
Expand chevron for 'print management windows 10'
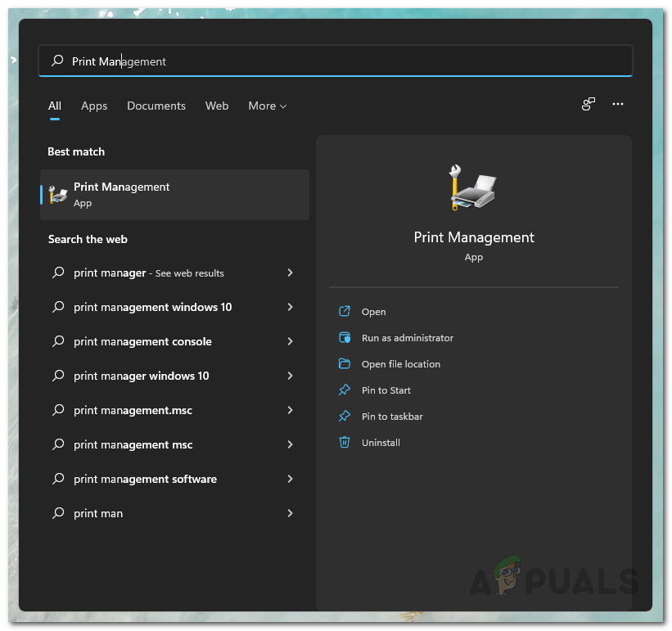pos(290,307)
